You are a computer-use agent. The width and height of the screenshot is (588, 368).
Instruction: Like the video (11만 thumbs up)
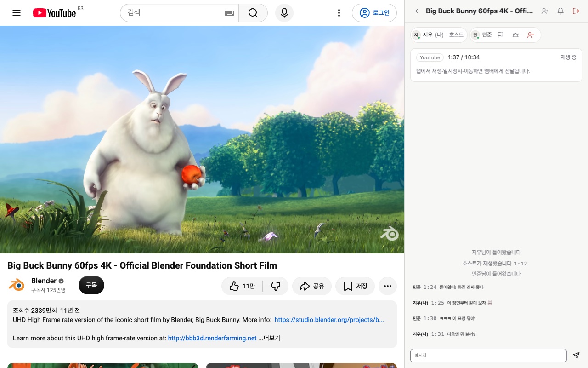point(242,286)
